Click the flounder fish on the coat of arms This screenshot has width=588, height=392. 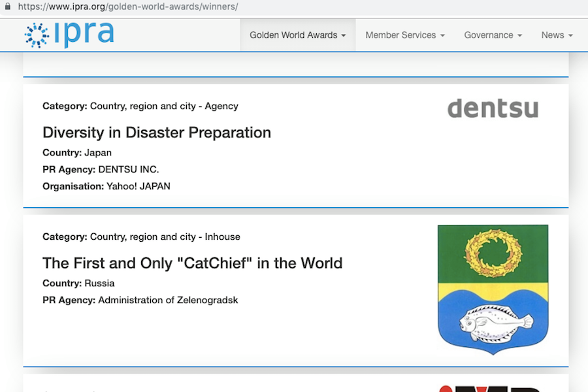495,323
